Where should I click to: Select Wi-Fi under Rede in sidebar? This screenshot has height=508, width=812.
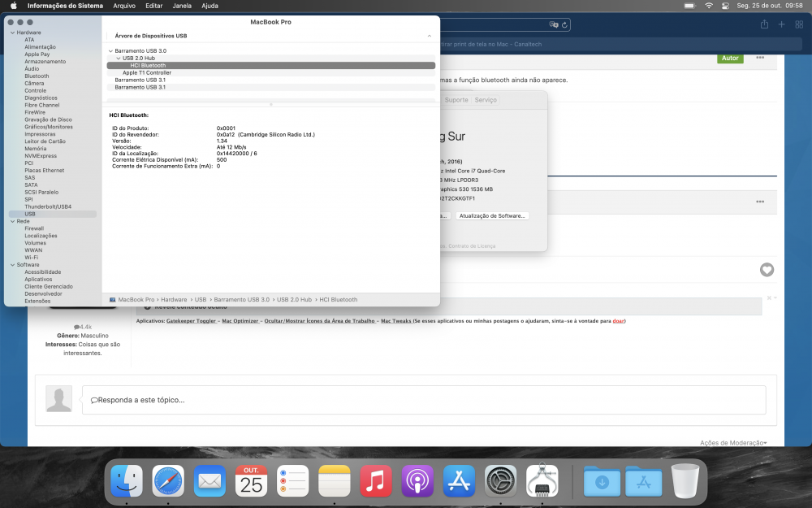(x=31, y=258)
